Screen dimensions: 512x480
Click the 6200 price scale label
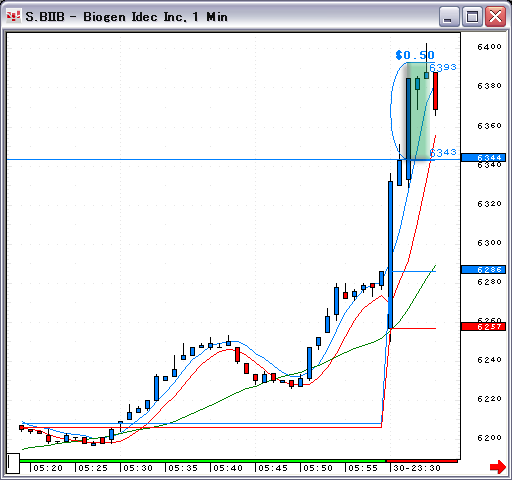click(489, 438)
